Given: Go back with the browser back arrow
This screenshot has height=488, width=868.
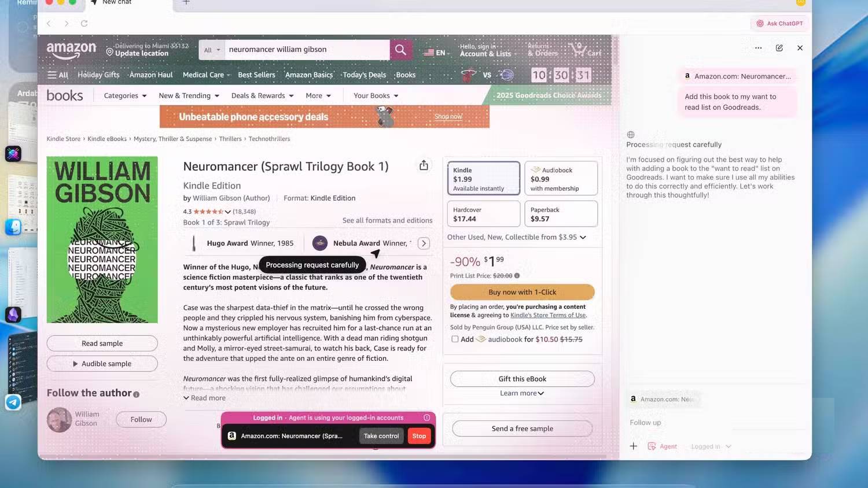Looking at the screenshot, I should click(x=49, y=24).
